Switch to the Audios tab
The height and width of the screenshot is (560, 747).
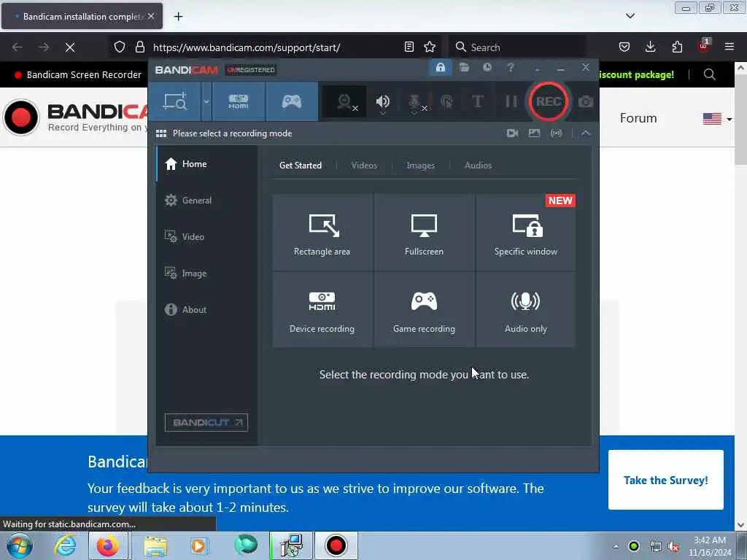pos(478,166)
